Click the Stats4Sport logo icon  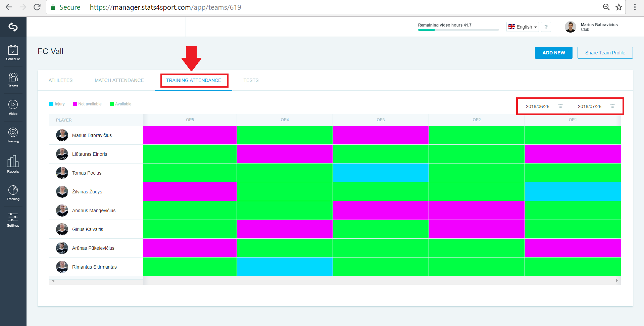(x=13, y=27)
